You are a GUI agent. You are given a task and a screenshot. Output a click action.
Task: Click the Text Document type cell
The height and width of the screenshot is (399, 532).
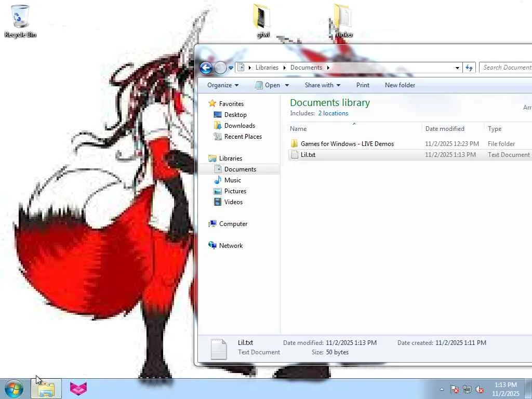click(x=509, y=155)
